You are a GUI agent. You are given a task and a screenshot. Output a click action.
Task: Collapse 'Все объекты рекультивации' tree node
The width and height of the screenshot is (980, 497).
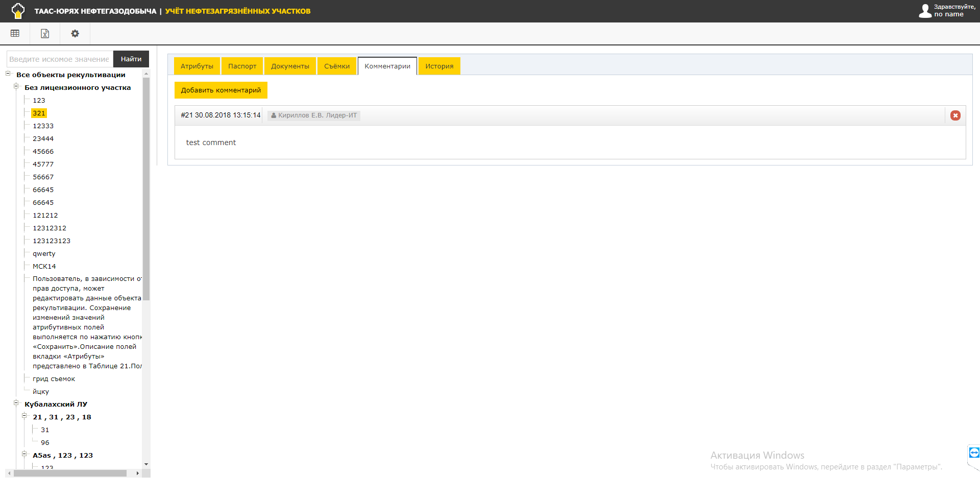pyautogui.click(x=8, y=74)
